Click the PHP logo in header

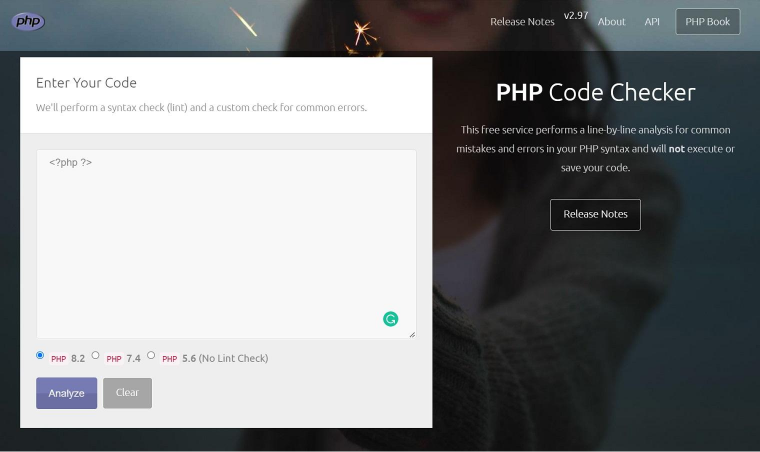tap(28, 21)
